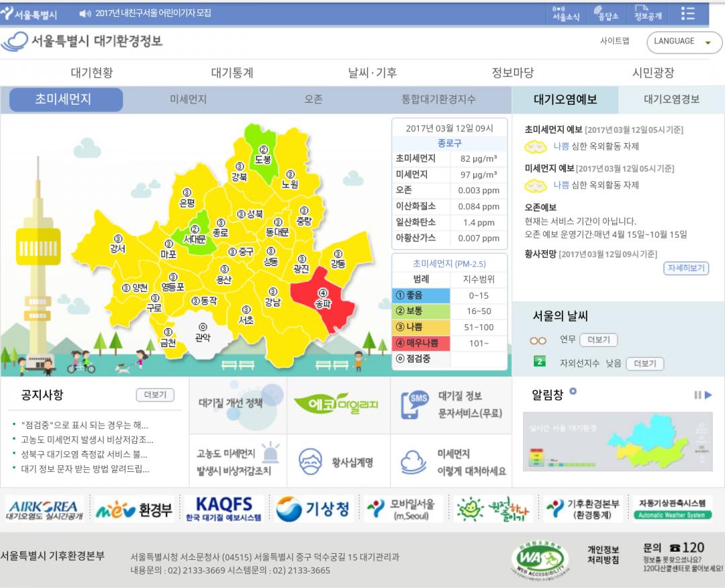This screenshot has width=725, height=588.
Task: Click the 황사십계명 mask face icon
Action: (311, 462)
